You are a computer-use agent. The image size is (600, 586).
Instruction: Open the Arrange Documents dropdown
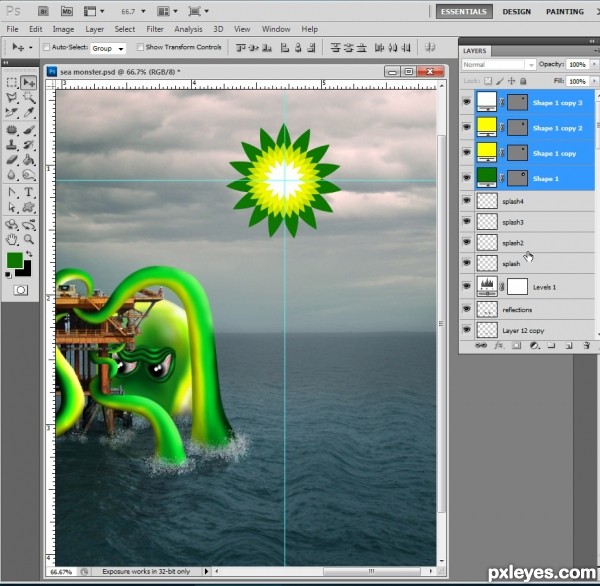tap(167, 11)
